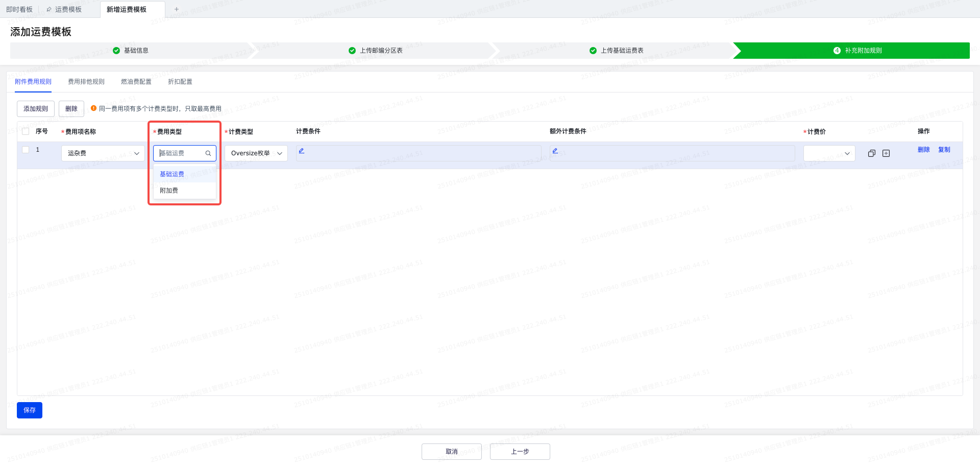Click the 取消 button
The height and width of the screenshot is (468, 980).
click(452, 452)
